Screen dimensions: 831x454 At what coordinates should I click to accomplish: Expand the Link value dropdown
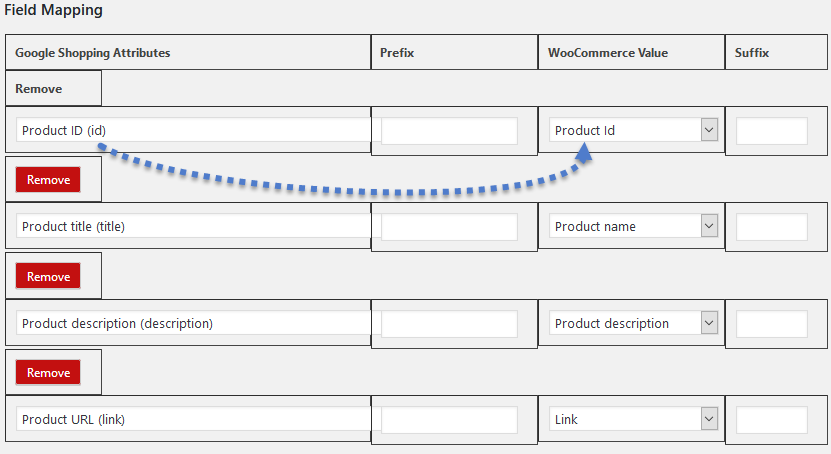click(x=709, y=419)
